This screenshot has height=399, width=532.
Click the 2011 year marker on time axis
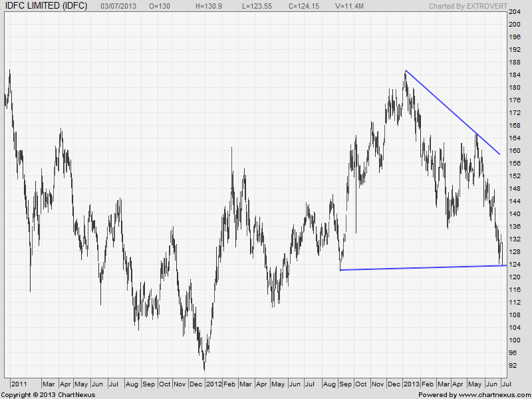tap(19, 384)
